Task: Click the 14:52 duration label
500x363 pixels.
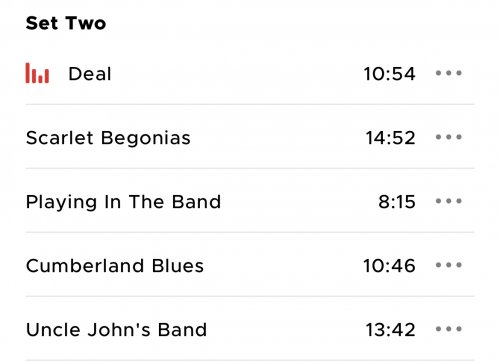Action: click(390, 138)
